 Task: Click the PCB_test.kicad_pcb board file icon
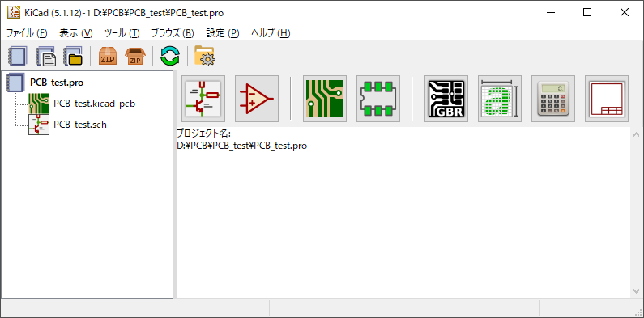39,104
